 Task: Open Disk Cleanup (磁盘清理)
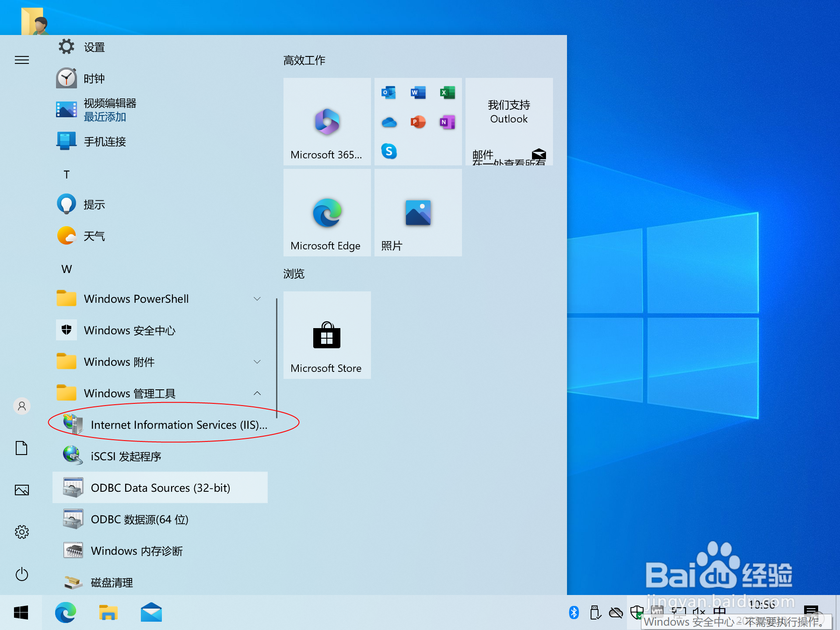pyautogui.click(x=160, y=582)
